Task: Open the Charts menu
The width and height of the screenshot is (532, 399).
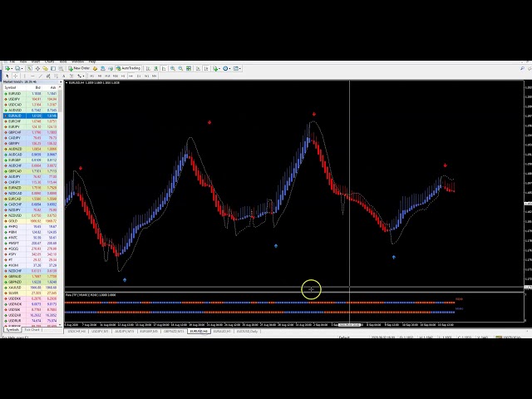Action: 50,62
